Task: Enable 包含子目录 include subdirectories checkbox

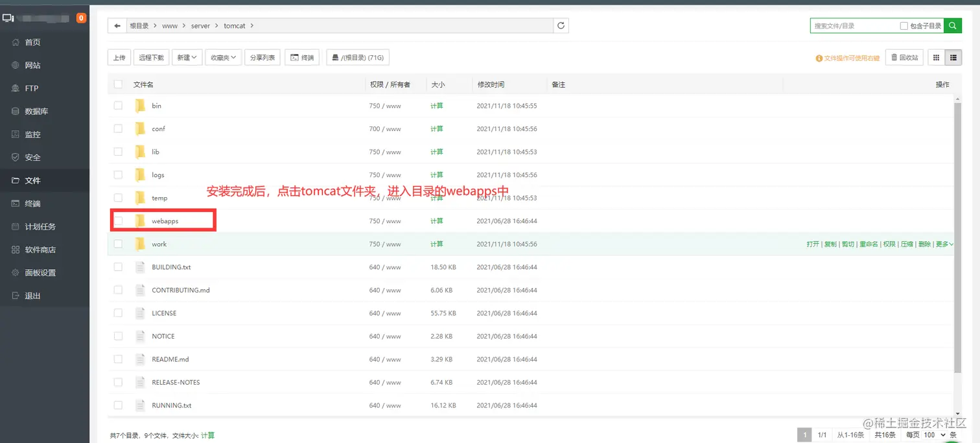Action: (904, 26)
